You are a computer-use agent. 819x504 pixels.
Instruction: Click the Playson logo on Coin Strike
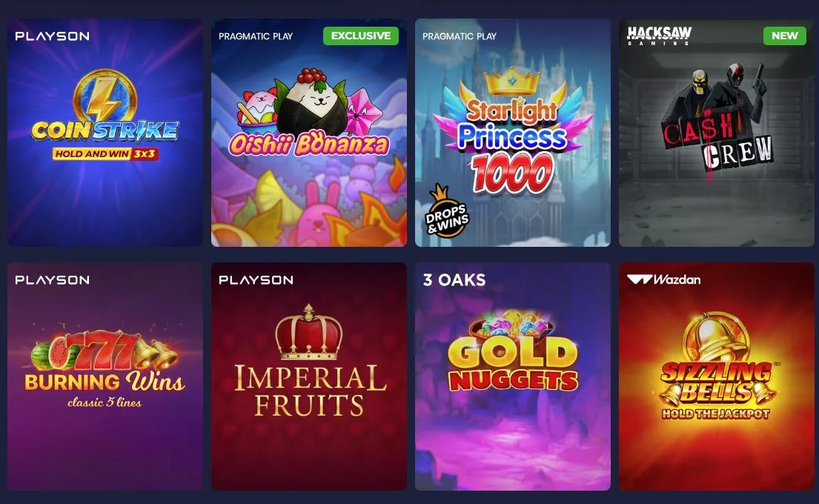[x=52, y=36]
